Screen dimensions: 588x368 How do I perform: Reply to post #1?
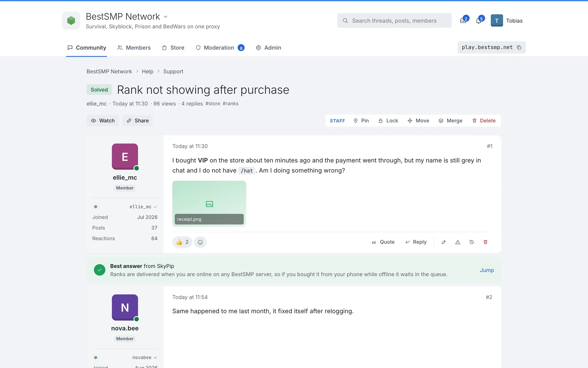[x=416, y=242]
